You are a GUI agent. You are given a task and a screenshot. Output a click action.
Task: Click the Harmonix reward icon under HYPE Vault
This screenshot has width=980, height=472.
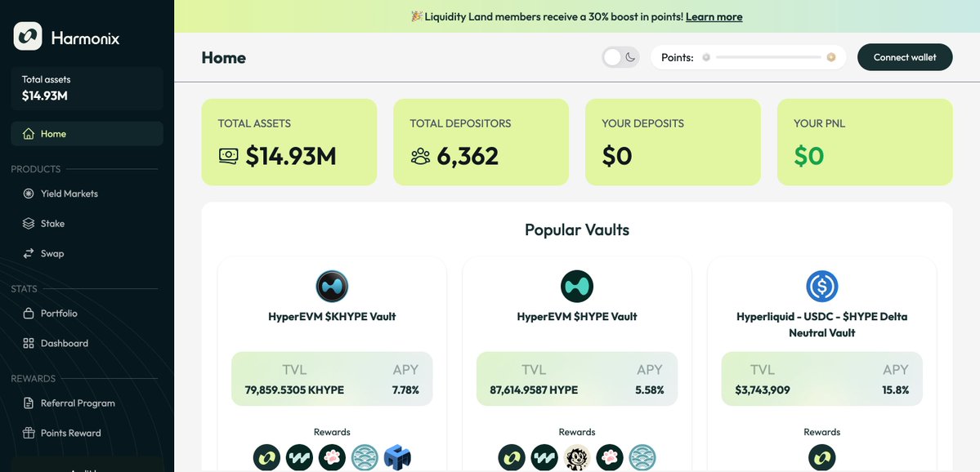[x=512, y=457]
